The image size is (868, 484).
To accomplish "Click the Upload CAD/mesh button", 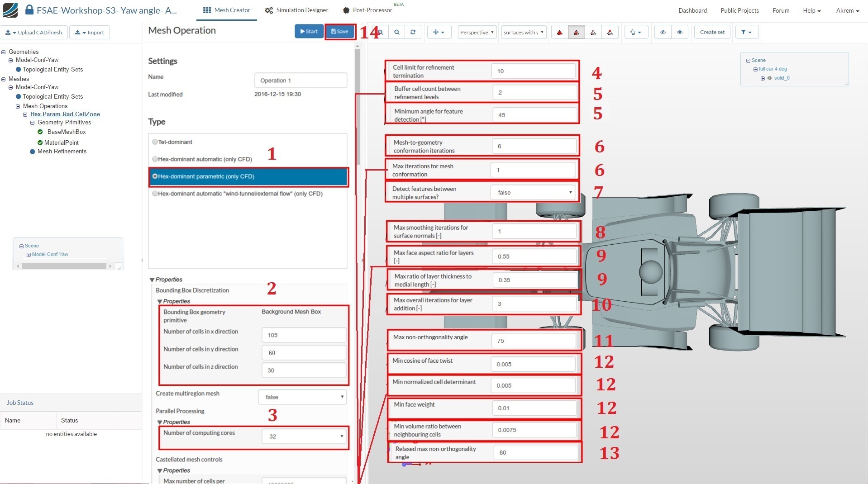I will pos(34,33).
